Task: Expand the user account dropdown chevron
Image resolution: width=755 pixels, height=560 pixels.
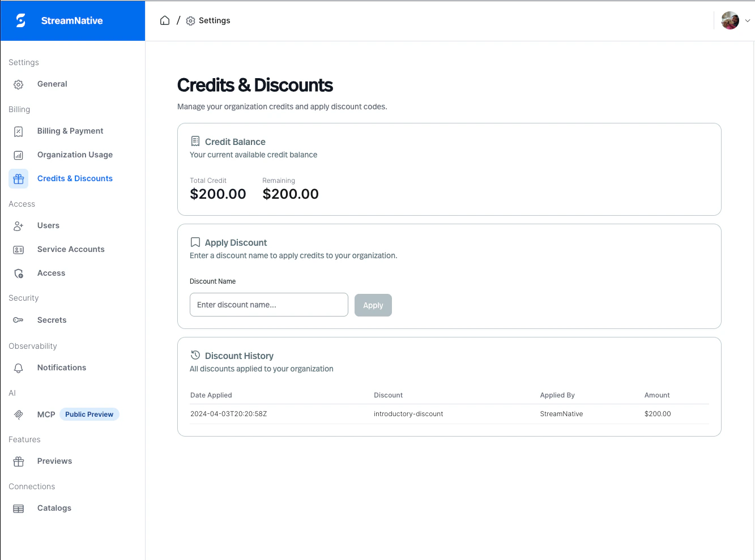Action: pos(748,20)
